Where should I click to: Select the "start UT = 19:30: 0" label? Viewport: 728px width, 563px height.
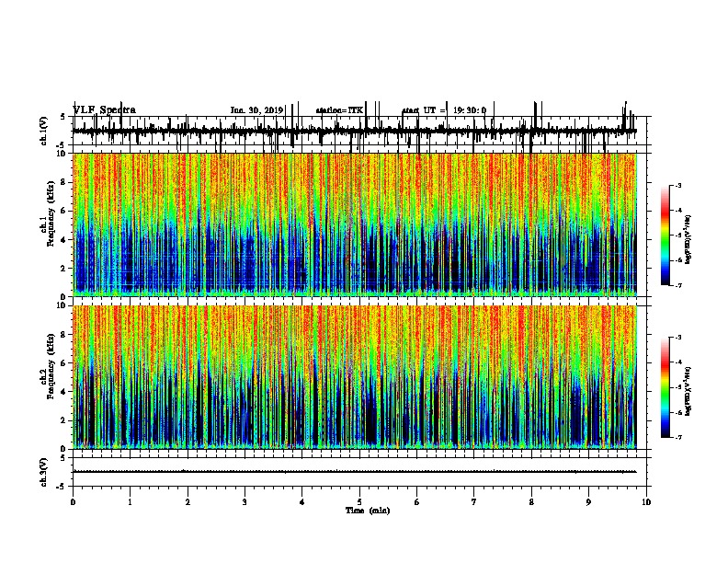[x=444, y=110]
